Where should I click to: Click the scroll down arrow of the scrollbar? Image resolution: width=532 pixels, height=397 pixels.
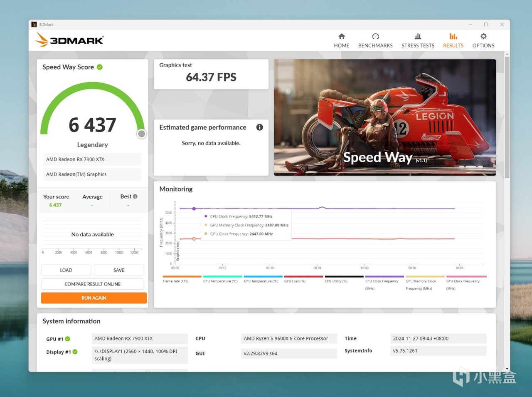point(507,369)
